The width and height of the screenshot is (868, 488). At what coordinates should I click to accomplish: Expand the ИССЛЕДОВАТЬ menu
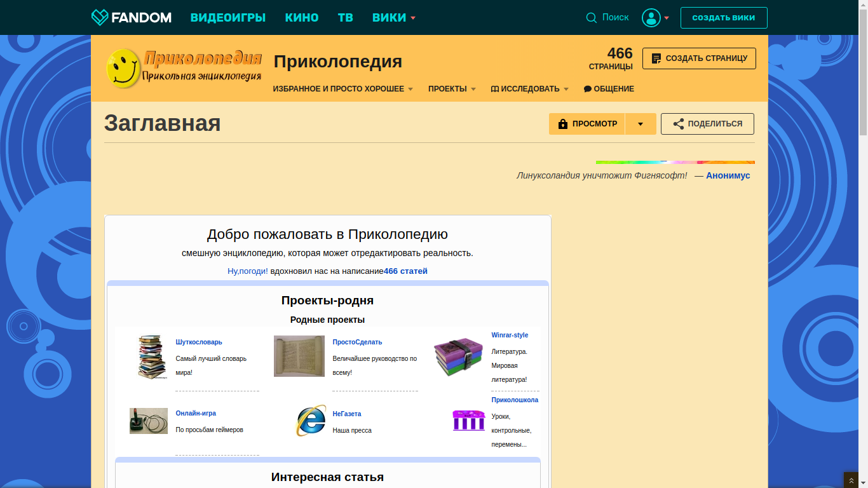[x=530, y=89]
